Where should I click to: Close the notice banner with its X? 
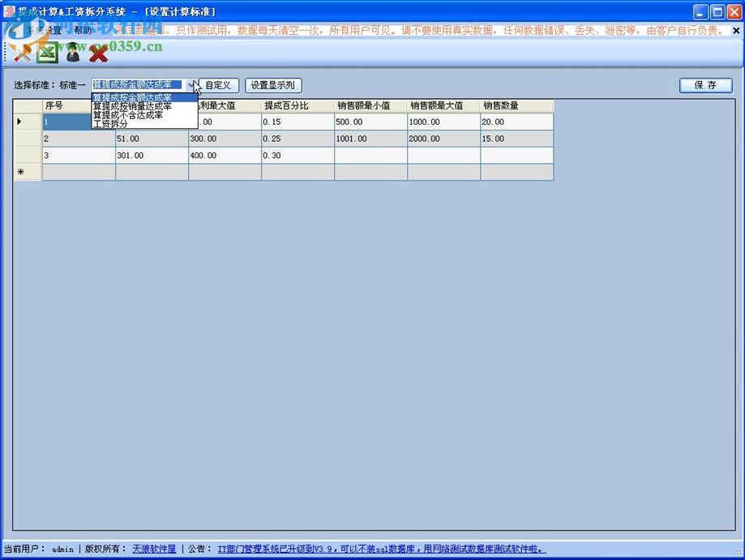pos(736,31)
